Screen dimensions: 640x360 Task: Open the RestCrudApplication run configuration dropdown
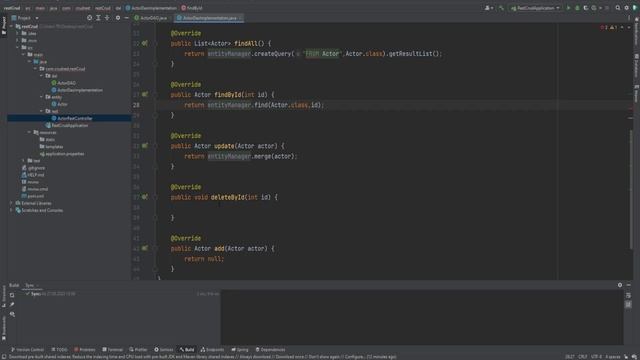535,8
